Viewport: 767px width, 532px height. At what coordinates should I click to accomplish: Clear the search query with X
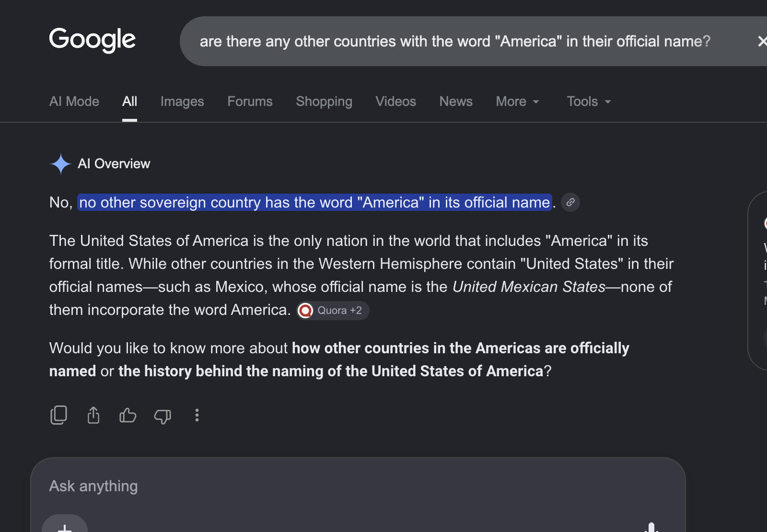(762, 41)
